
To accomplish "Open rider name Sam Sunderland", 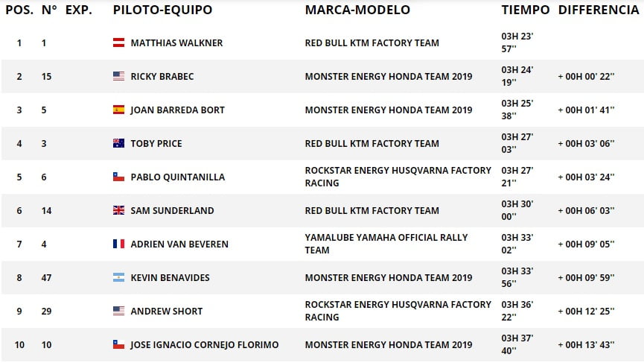I will coord(172,210).
